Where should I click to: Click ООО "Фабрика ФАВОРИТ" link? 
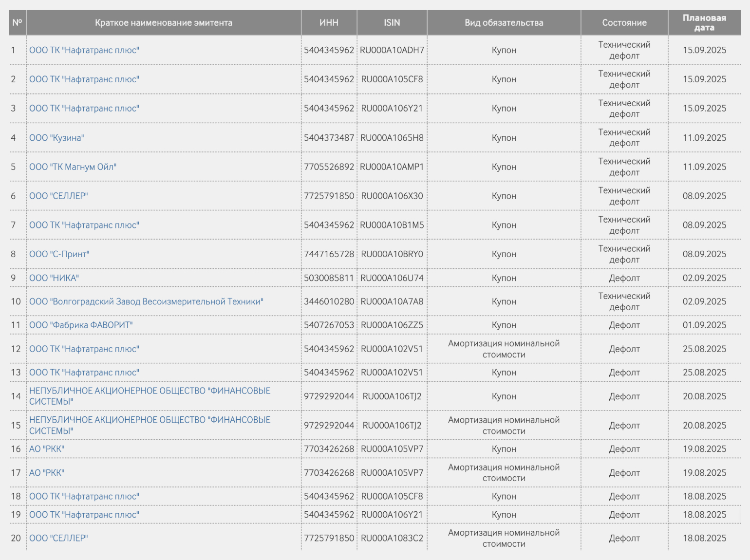(x=81, y=325)
